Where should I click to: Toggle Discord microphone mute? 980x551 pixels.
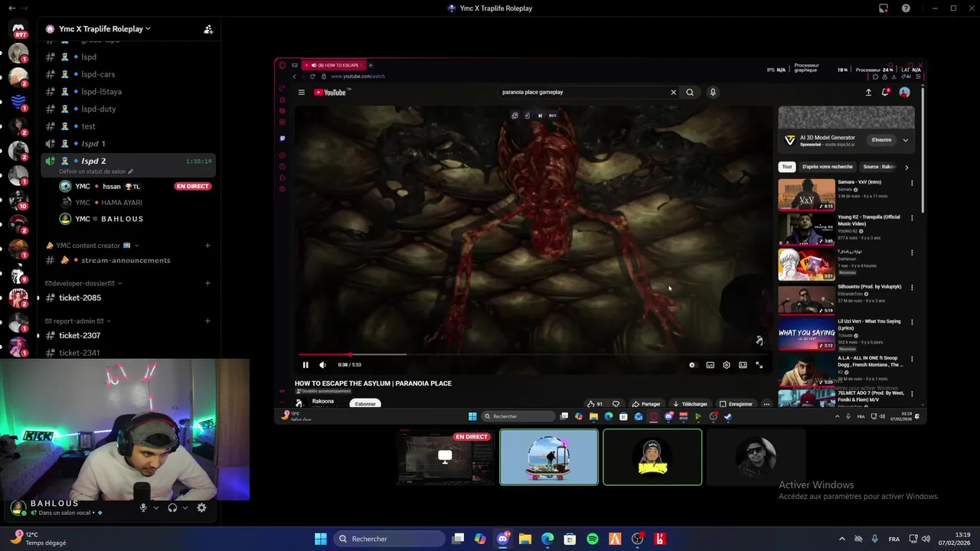pos(143,507)
